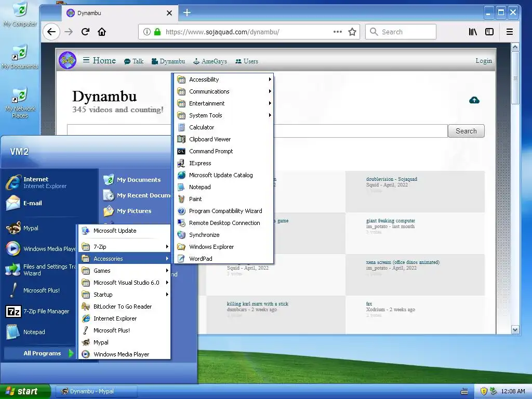Expand the Accessibility submenu

(223, 79)
